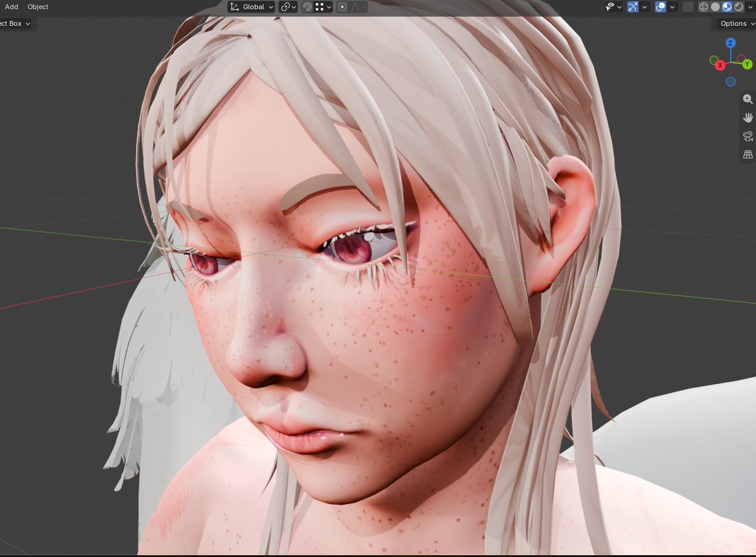Switch to material preview shading
Viewport: 756px width, 557px height.
pyautogui.click(x=726, y=7)
